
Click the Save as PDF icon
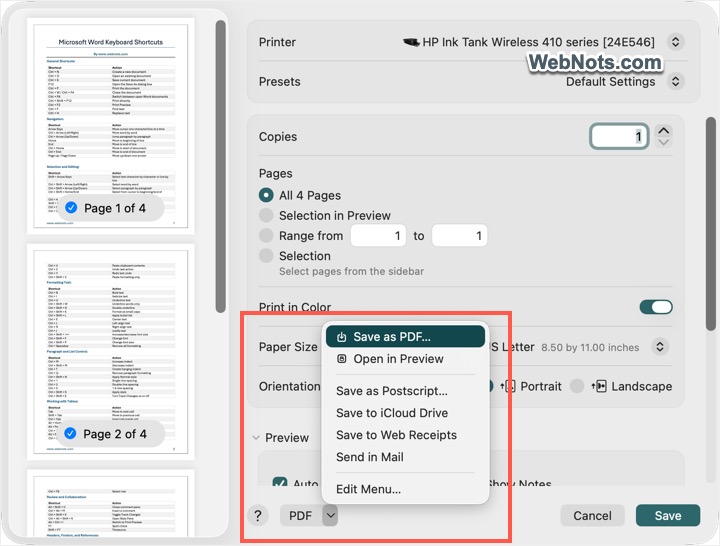tap(342, 337)
